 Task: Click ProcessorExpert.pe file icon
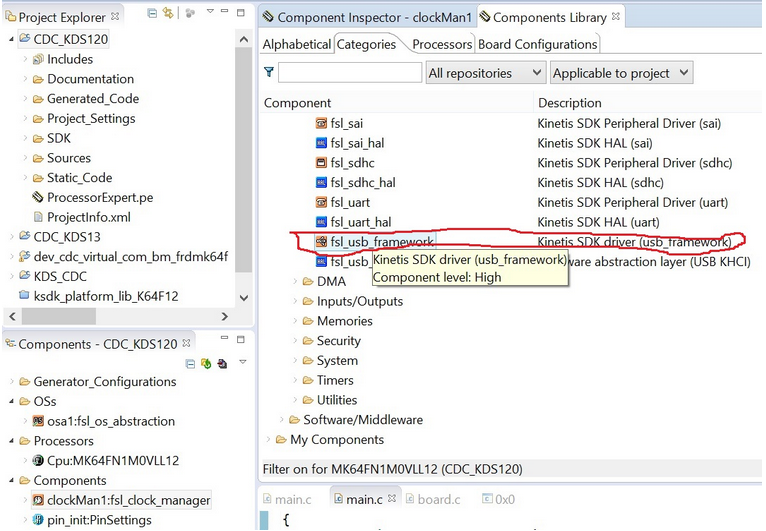38,197
